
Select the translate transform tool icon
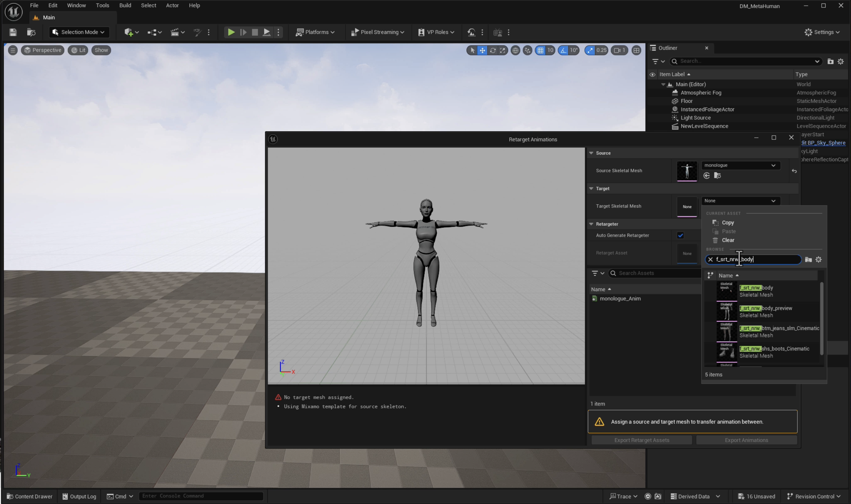(482, 50)
